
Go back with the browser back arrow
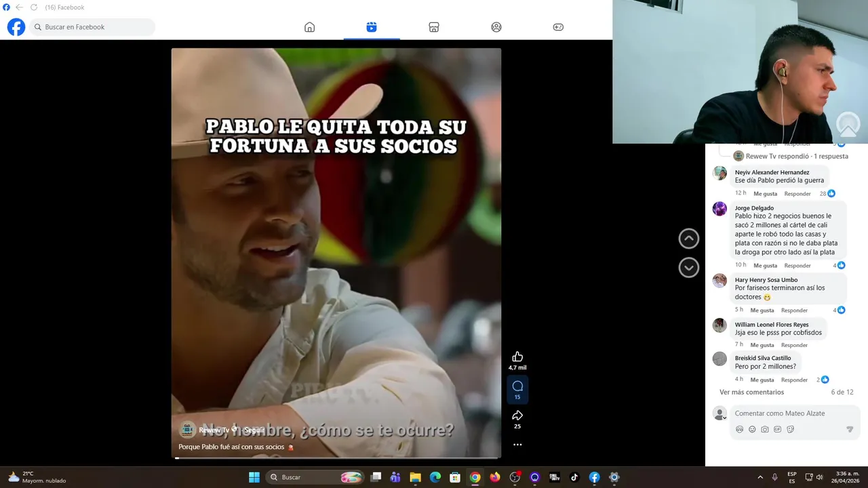coord(20,7)
